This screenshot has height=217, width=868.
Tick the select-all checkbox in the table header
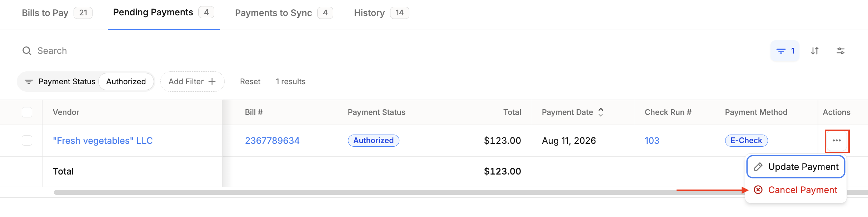pos(27,112)
